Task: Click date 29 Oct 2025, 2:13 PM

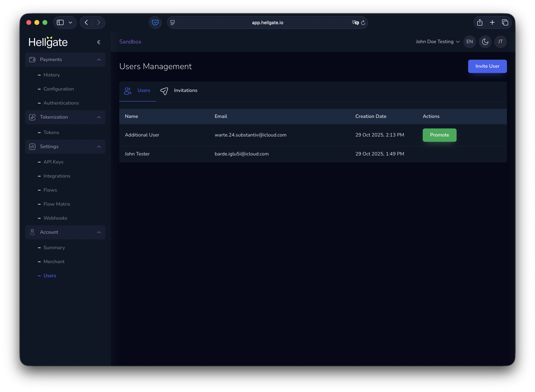Action: click(x=379, y=135)
